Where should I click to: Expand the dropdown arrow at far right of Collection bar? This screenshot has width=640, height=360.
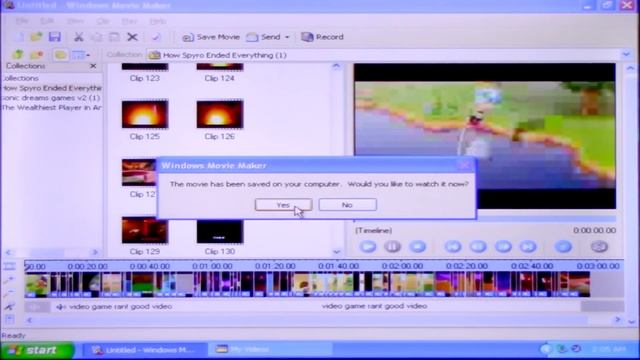(x=626, y=55)
